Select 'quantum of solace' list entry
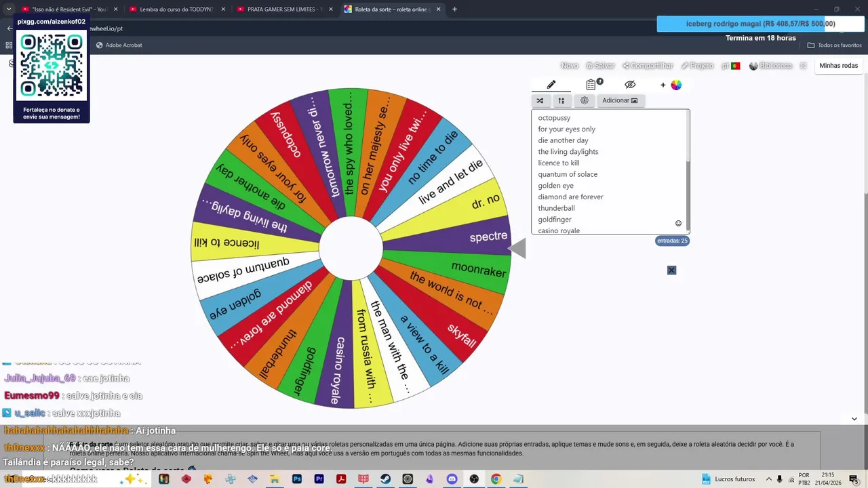The image size is (868, 488). pyautogui.click(x=568, y=174)
